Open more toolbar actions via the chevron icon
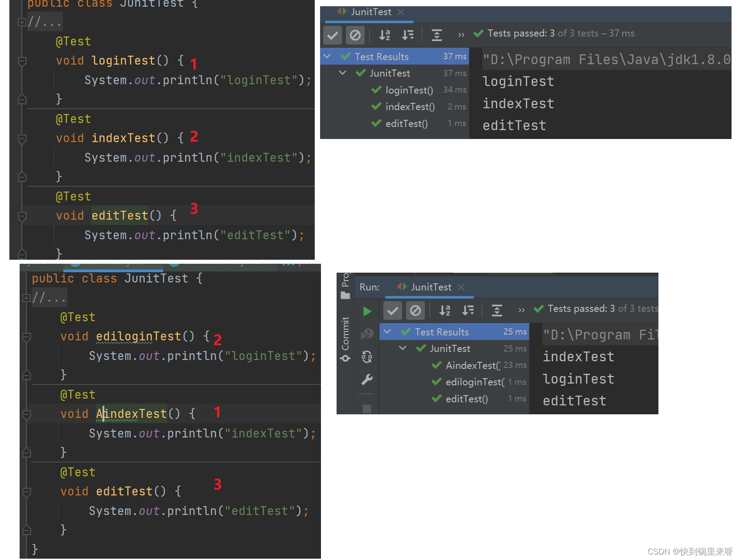The image size is (740, 560). point(461,35)
